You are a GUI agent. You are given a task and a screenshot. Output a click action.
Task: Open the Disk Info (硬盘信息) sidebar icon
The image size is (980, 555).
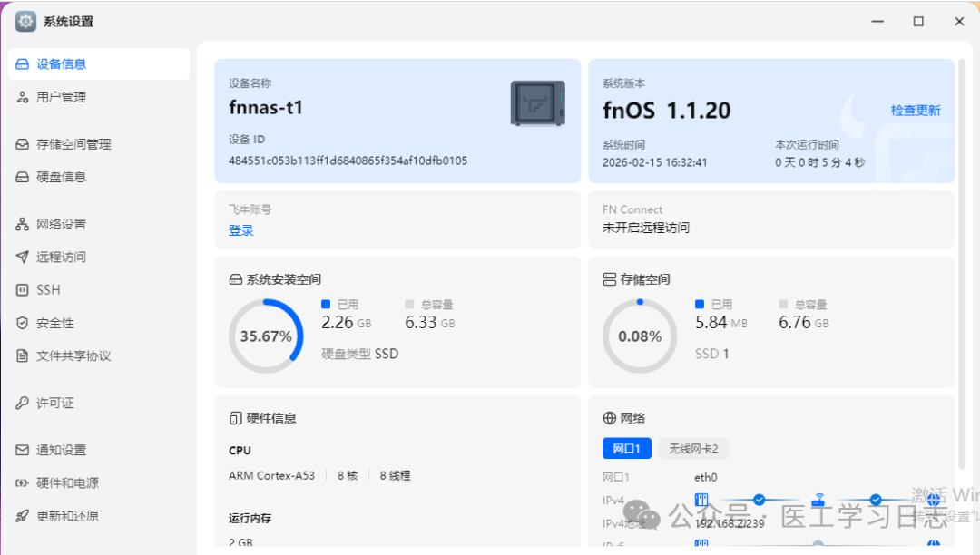tap(23, 177)
